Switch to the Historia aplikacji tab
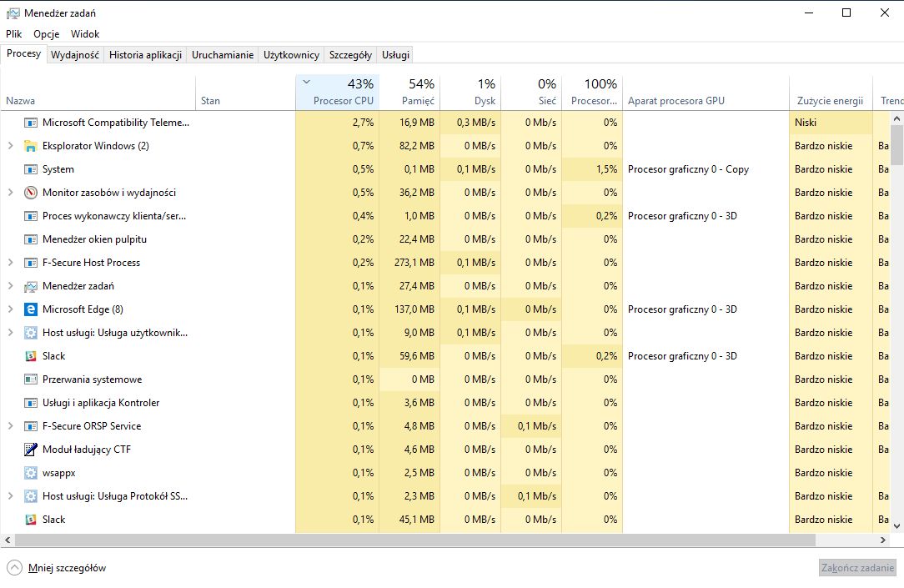The image size is (904, 588). tap(145, 55)
